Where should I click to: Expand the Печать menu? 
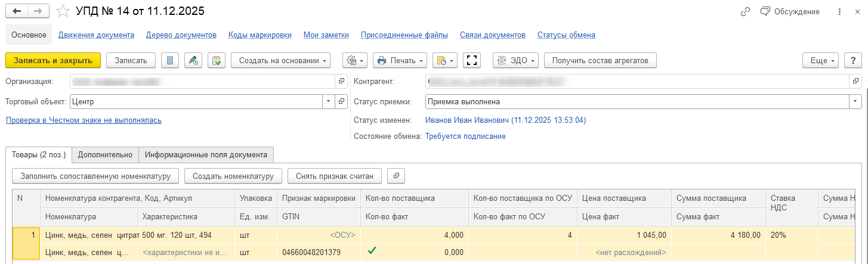[x=400, y=60]
